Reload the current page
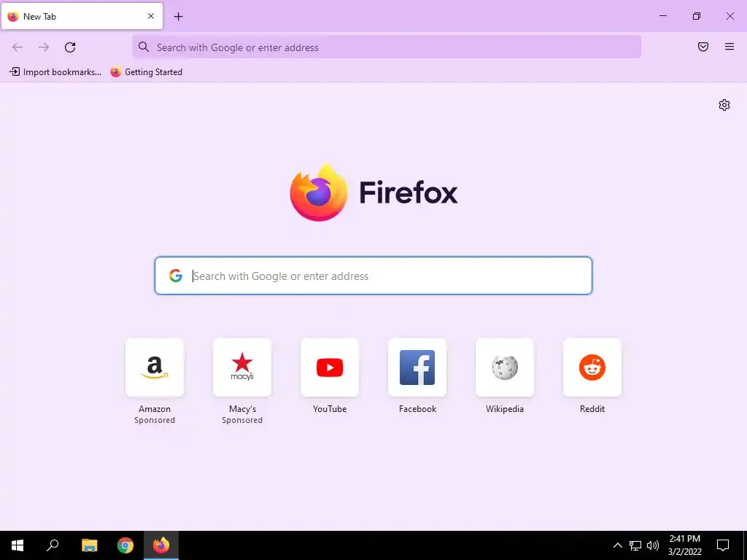The image size is (747, 560). 70,47
